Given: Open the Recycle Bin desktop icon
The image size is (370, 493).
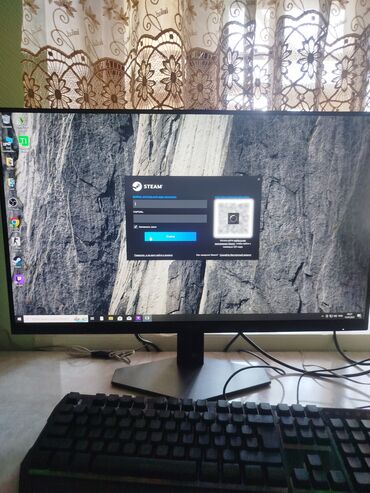Looking at the screenshot, I should click(6, 121).
